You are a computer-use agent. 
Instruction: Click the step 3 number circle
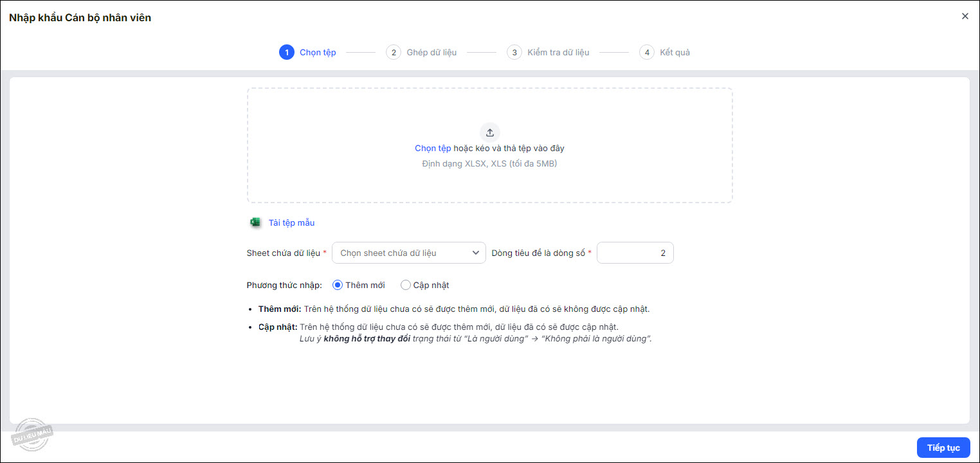pos(514,52)
